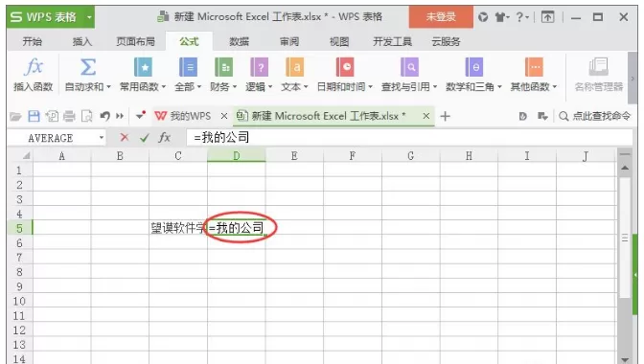
Task: Click the select-all corner of the grid
Action: tap(26, 156)
